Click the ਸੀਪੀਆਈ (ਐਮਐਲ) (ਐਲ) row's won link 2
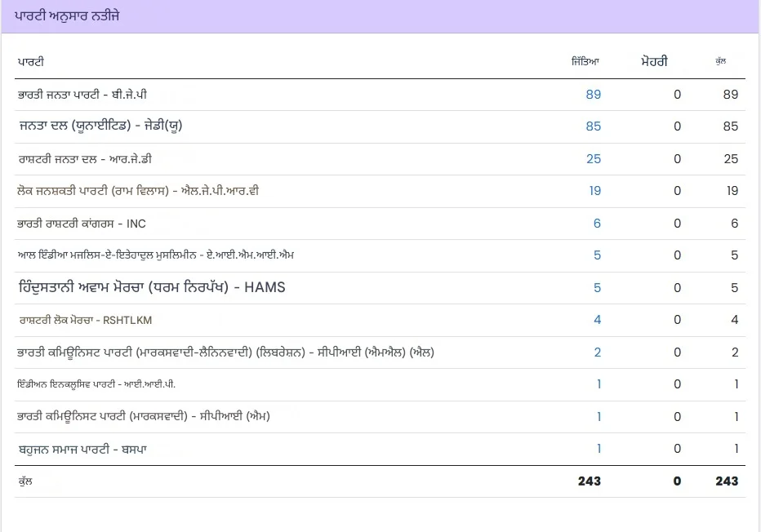 (x=597, y=352)
